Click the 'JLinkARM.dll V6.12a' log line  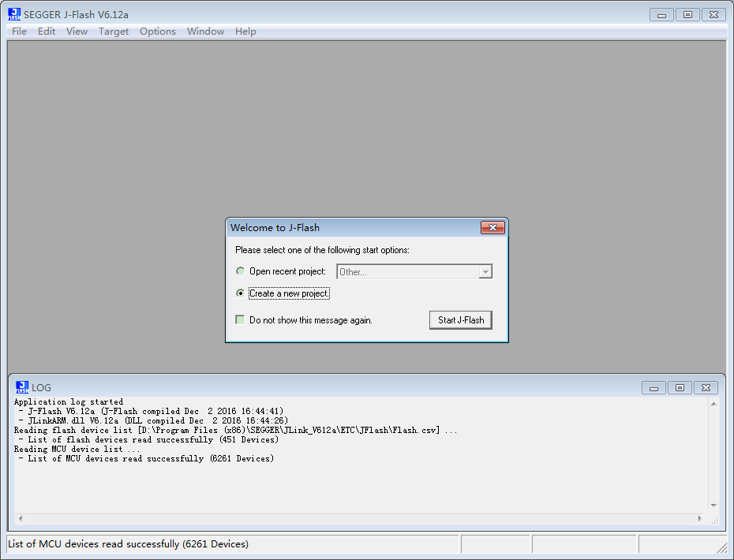pos(153,420)
